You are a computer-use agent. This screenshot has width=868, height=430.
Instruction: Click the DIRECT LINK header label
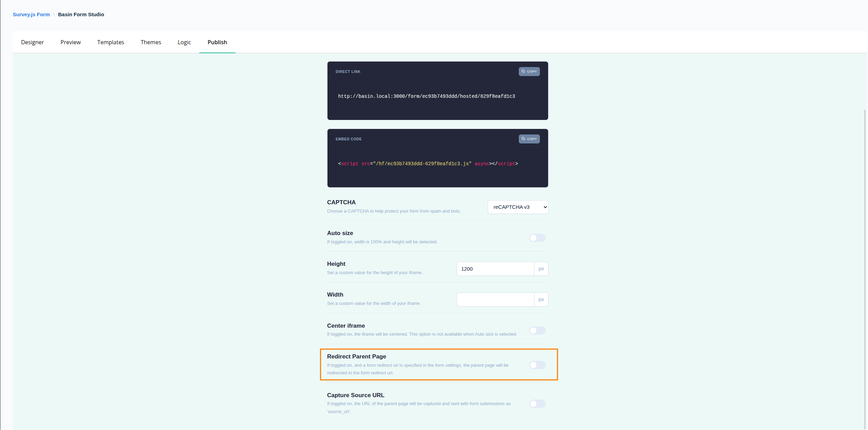click(x=348, y=72)
